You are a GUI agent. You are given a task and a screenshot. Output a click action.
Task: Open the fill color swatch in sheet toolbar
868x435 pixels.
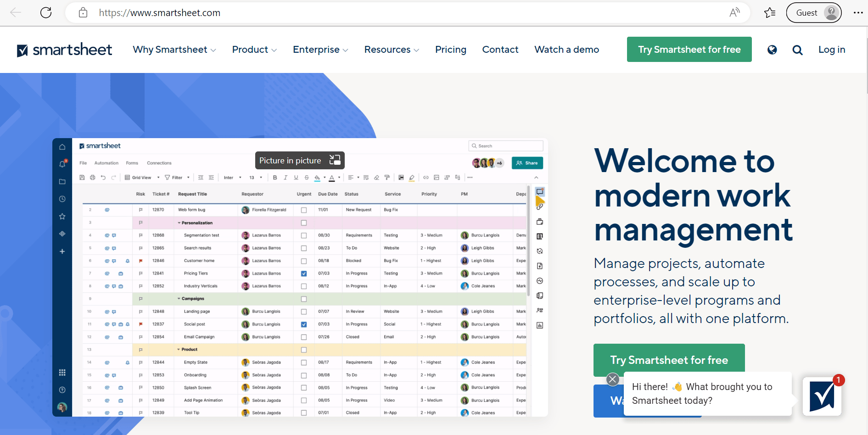tap(317, 178)
